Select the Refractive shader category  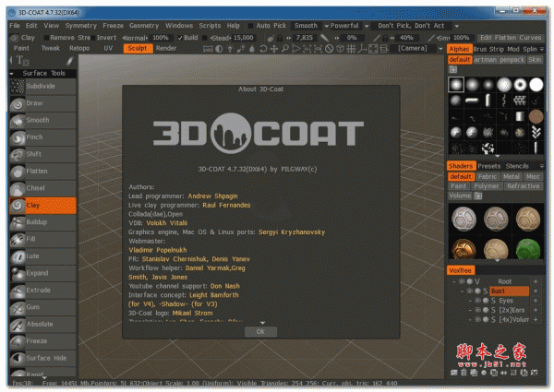pos(524,186)
